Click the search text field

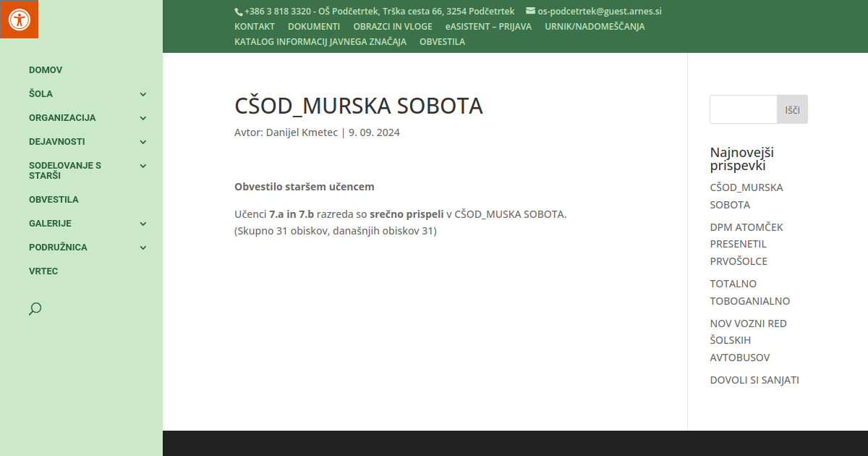pyautogui.click(x=743, y=109)
